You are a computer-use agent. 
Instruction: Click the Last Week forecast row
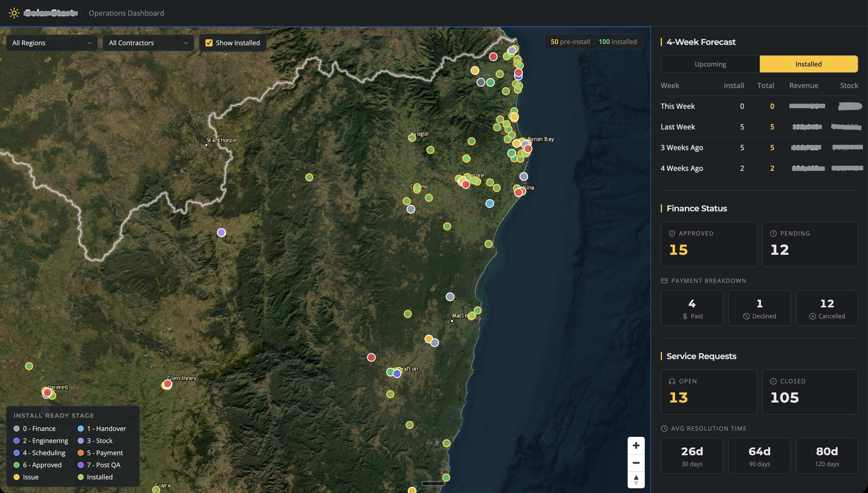759,127
